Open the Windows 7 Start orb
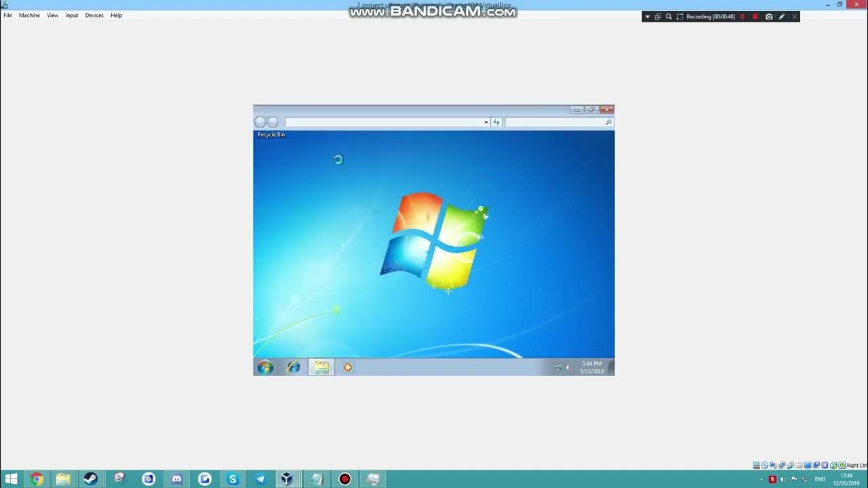Viewport: 868px width, 488px height. pos(265,367)
